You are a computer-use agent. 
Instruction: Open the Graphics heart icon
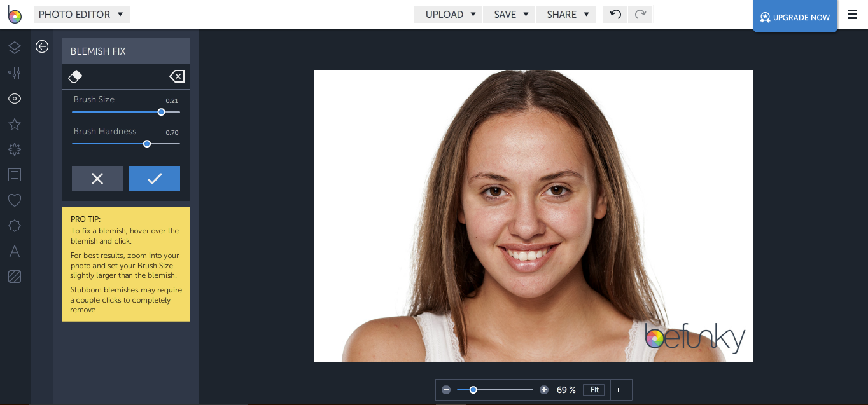click(x=15, y=200)
